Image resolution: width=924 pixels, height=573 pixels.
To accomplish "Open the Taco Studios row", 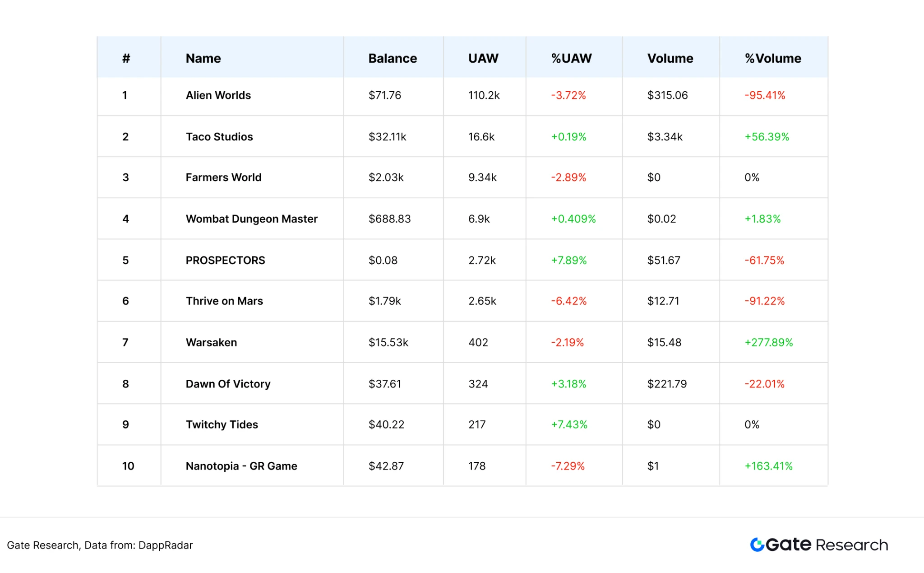I will pyautogui.click(x=219, y=137).
